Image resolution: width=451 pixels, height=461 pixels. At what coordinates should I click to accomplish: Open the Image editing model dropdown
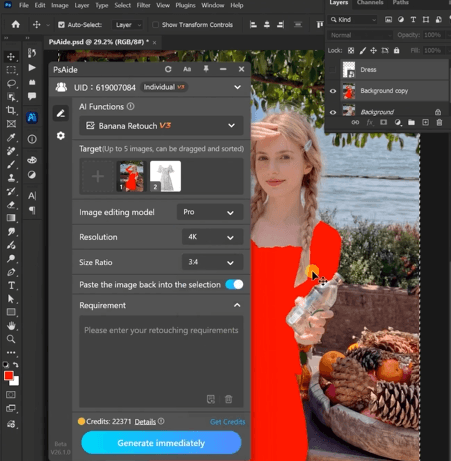(x=210, y=212)
